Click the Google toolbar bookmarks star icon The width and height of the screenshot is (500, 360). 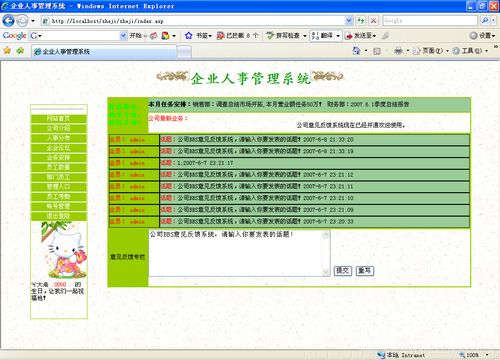click(x=189, y=35)
